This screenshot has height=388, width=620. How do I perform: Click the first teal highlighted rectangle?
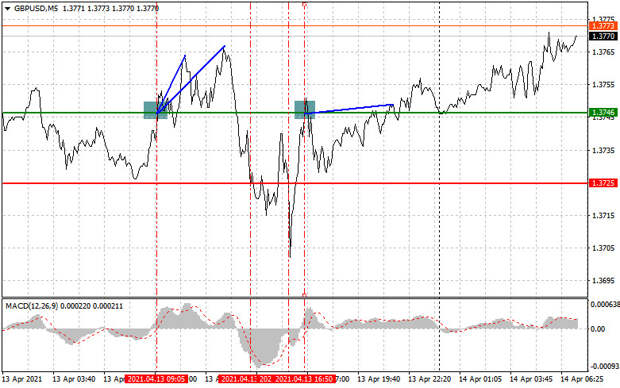[x=155, y=110]
